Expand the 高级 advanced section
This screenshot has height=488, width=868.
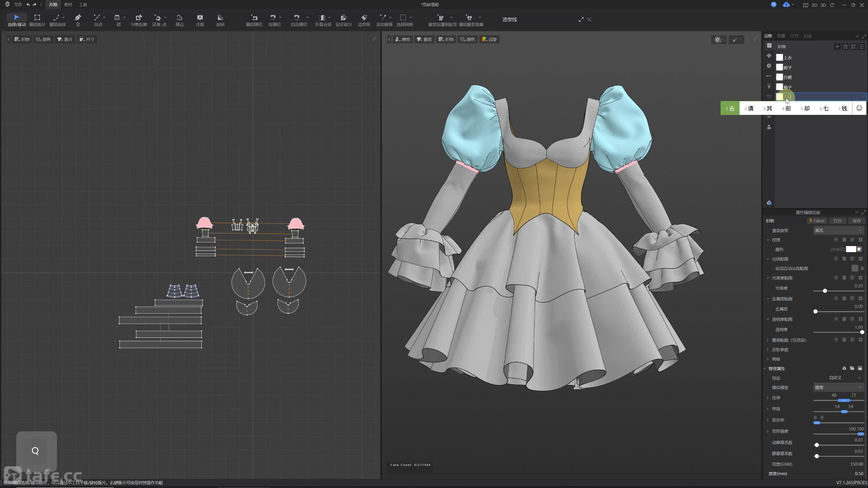tap(768, 359)
